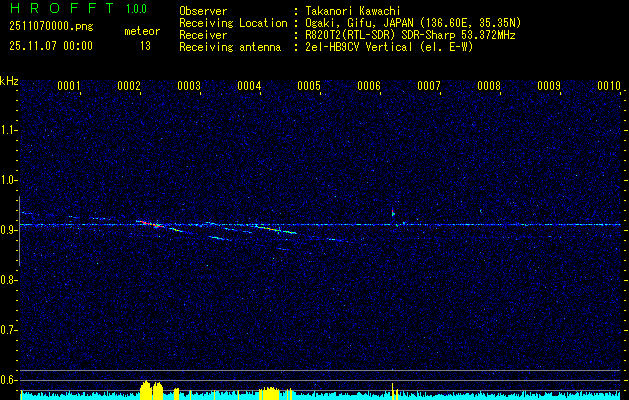Click the filename 2511070000.png
The image size is (629, 400).
pyautogui.click(x=51, y=27)
